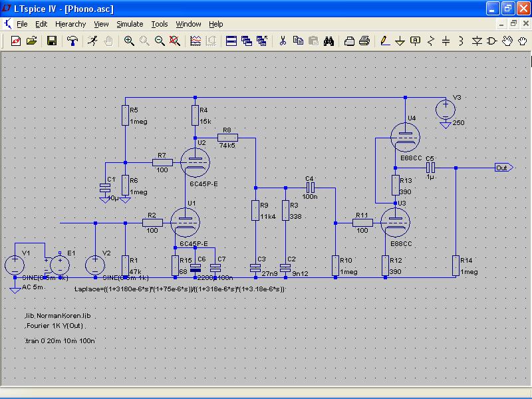
Task: Create a new schematic
Action: click(x=16, y=41)
